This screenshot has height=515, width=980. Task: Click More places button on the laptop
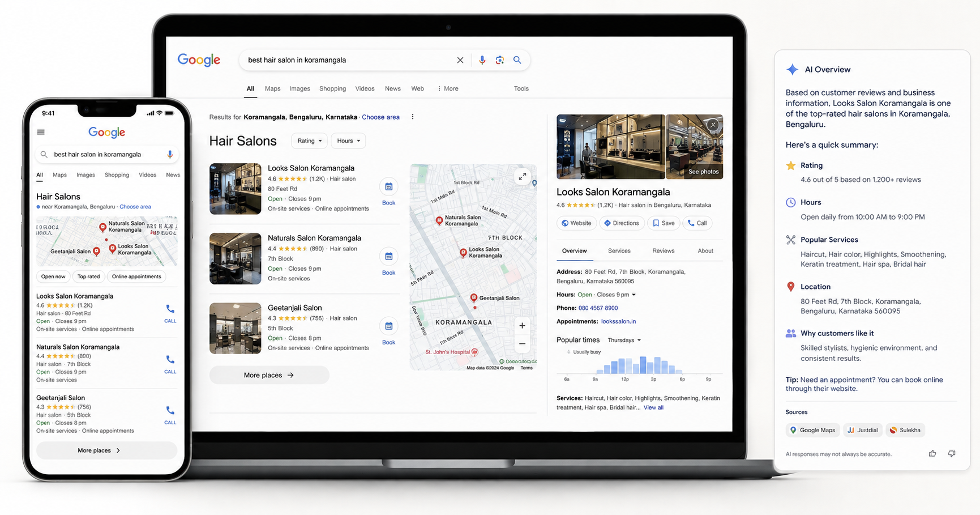(x=269, y=375)
